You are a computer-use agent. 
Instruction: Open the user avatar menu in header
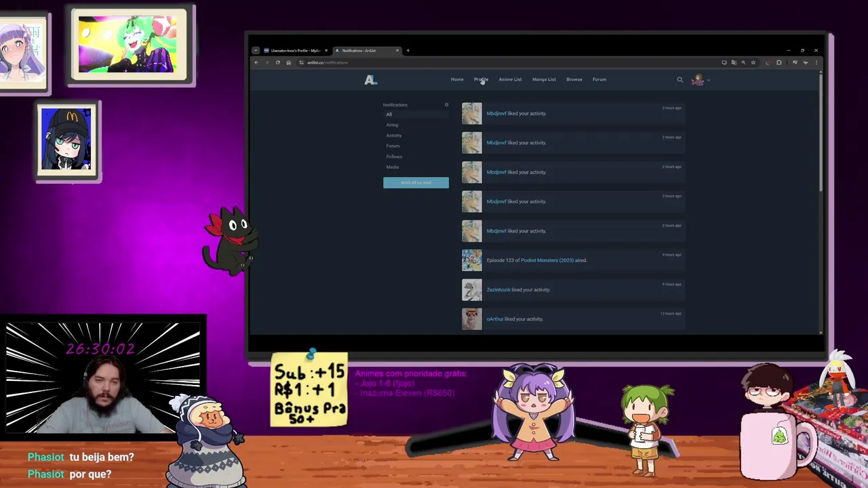tap(697, 80)
